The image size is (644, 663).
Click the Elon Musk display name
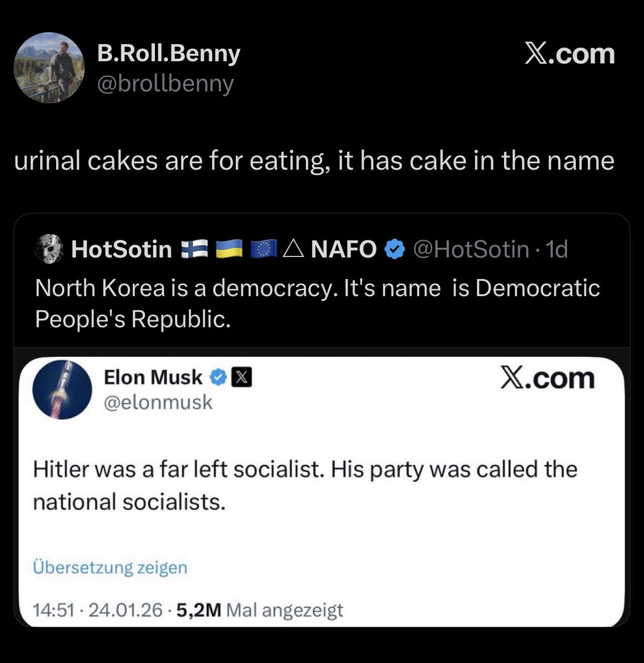coord(153,377)
